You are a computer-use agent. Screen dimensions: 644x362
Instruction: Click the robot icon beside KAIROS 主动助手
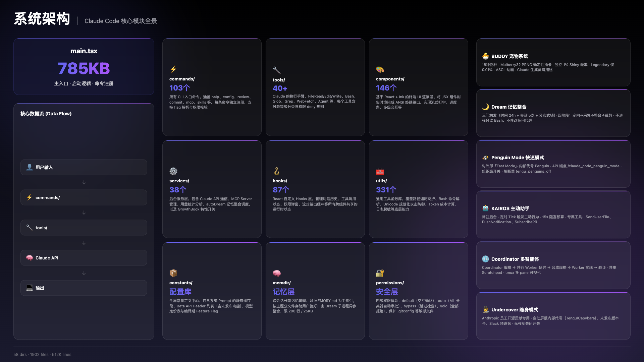click(x=485, y=208)
